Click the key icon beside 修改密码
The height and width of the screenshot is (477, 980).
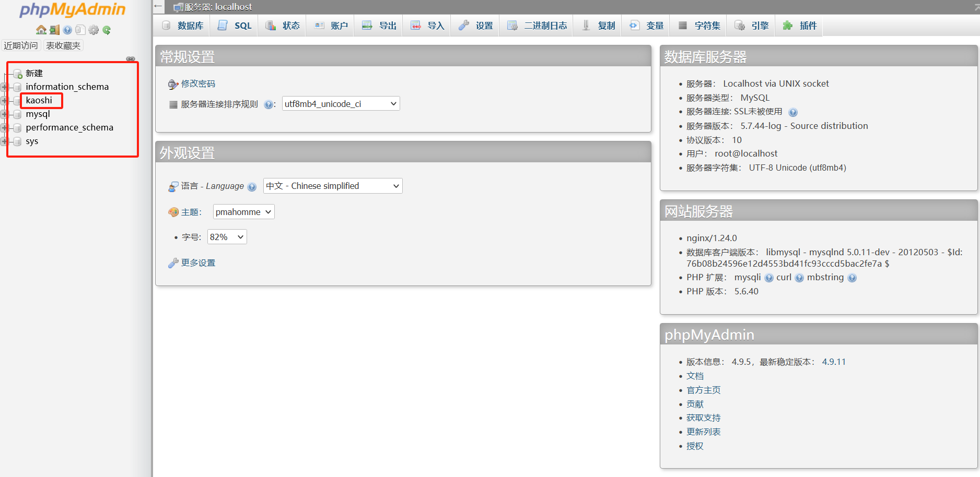(x=173, y=84)
